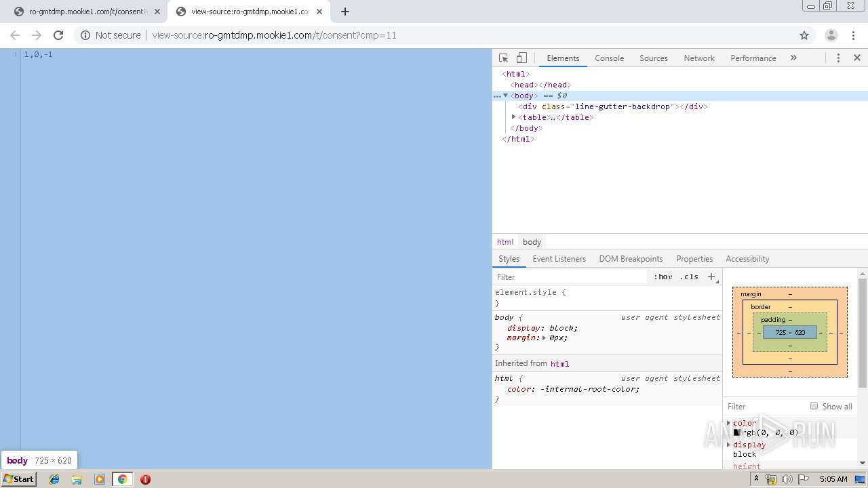Click the styles sidebar vertical scrollbar
Viewport: 868px width, 488px height.
863,333
